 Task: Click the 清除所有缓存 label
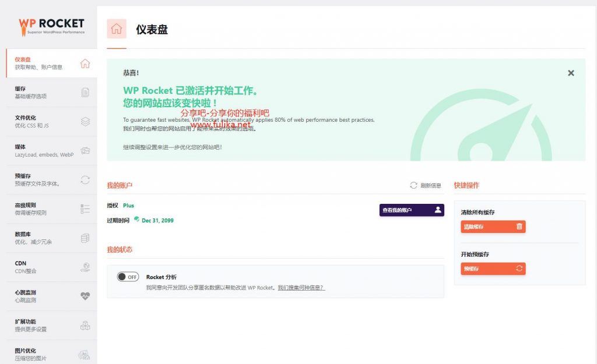477,212
